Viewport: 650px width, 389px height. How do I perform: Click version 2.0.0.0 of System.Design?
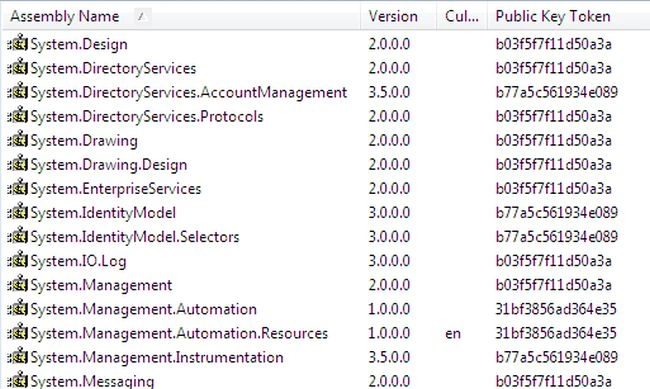pyautogui.click(x=389, y=44)
